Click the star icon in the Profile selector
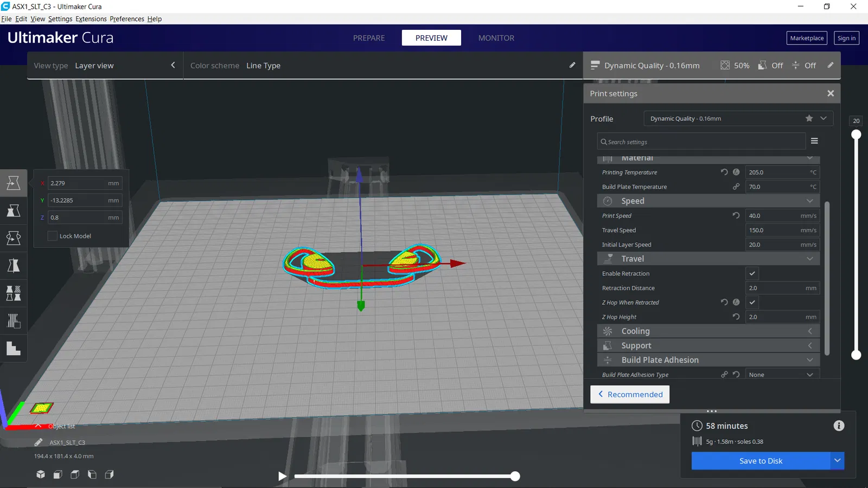Screen dimensions: 868x488 [x=809, y=118]
